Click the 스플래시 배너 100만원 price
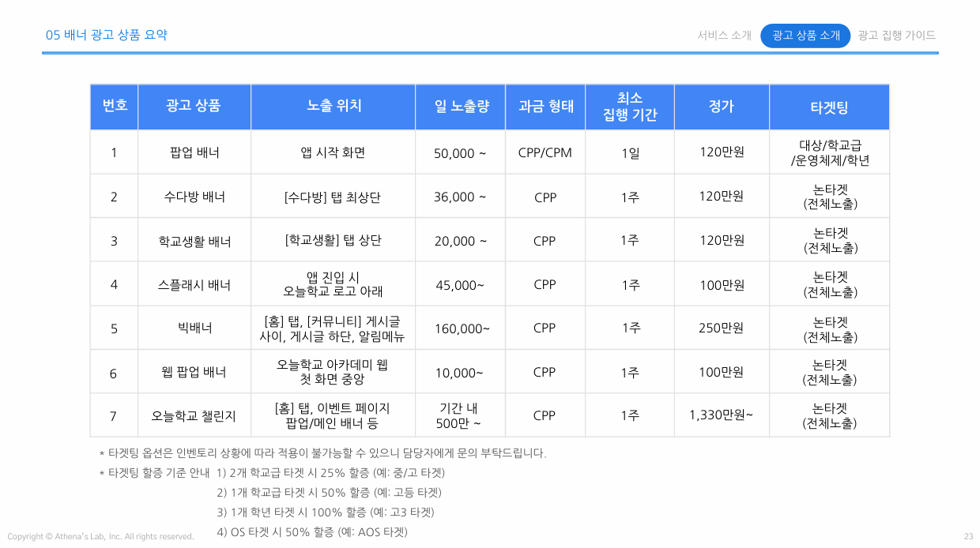Viewport: 980px width, 548px height. tap(722, 285)
